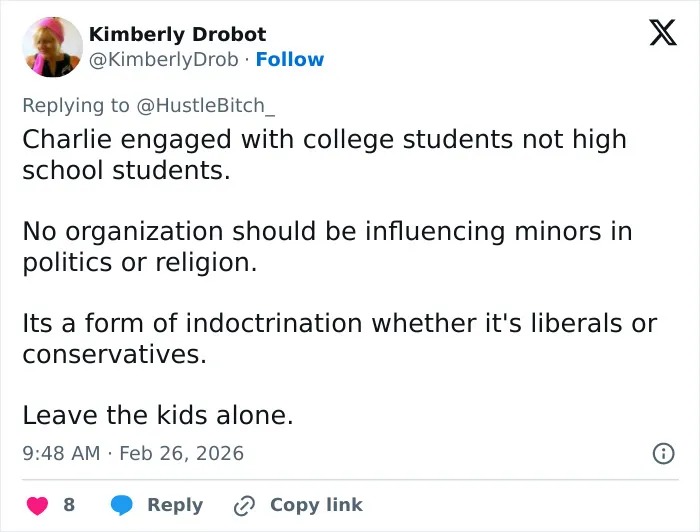The height and width of the screenshot is (532, 700).
Task: Follow Kimberly Drobot using the Follow link
Action: pyautogui.click(x=290, y=59)
